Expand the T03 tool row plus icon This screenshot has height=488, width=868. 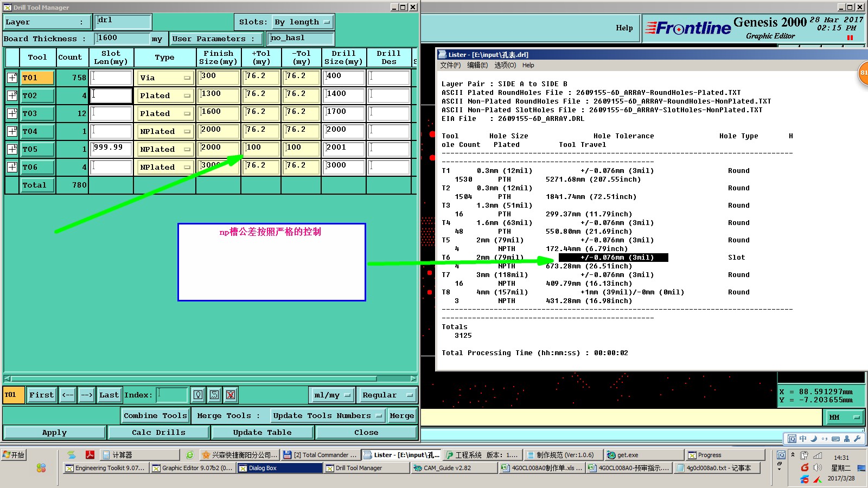click(x=12, y=113)
